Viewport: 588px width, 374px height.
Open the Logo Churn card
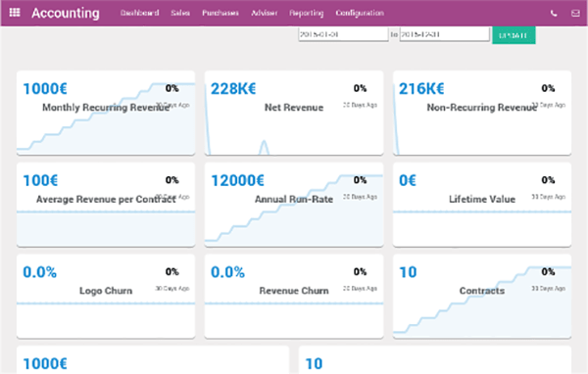click(106, 297)
